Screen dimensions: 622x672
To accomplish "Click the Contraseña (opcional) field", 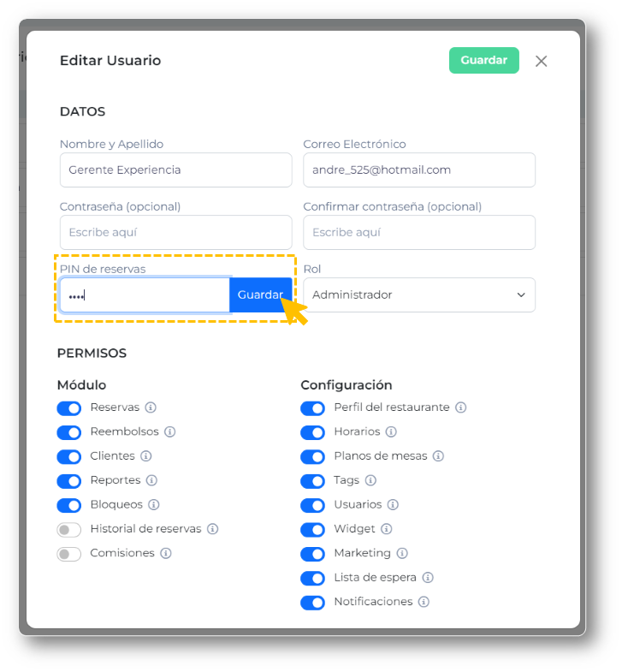I will pos(175,232).
